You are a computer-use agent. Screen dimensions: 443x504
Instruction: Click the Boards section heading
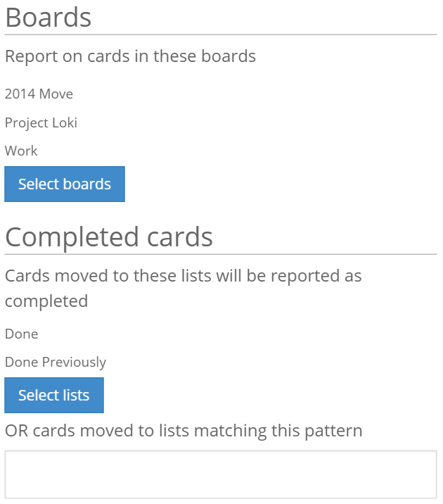tap(48, 17)
